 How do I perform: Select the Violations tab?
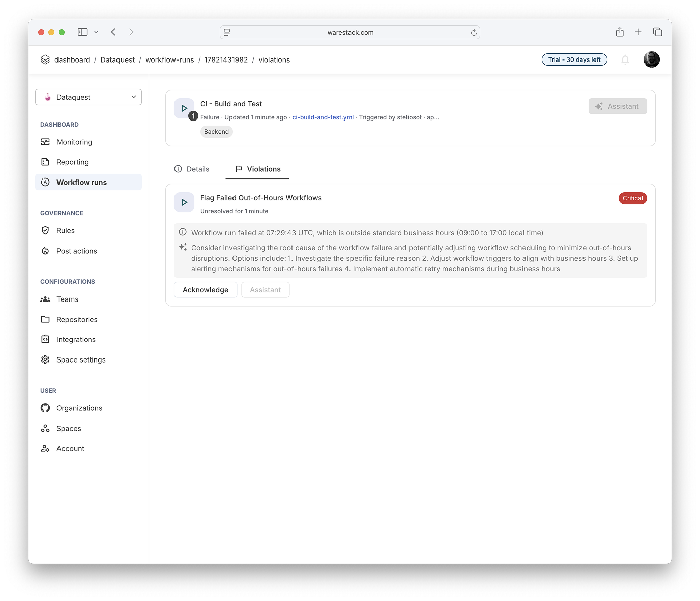tap(258, 169)
